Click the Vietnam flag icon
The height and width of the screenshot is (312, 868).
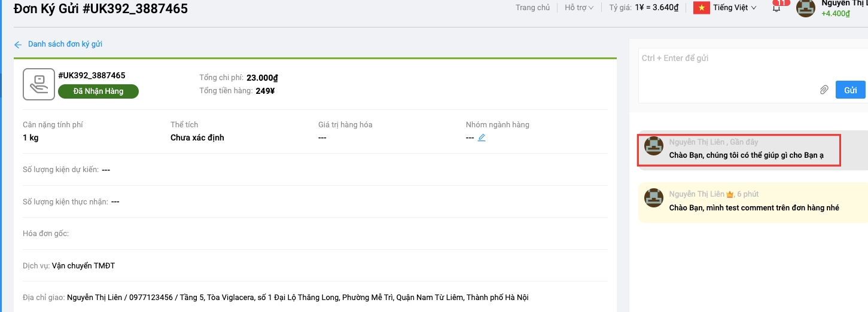701,8
